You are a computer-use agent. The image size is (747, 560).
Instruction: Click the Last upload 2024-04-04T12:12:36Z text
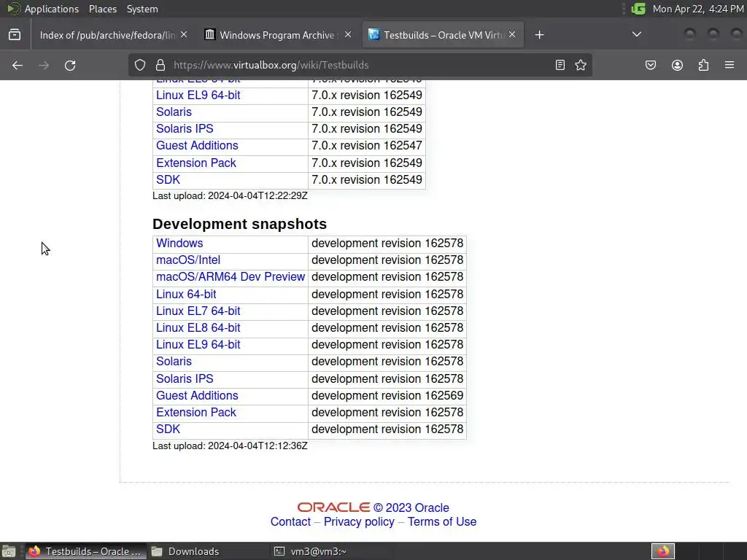[230, 446]
